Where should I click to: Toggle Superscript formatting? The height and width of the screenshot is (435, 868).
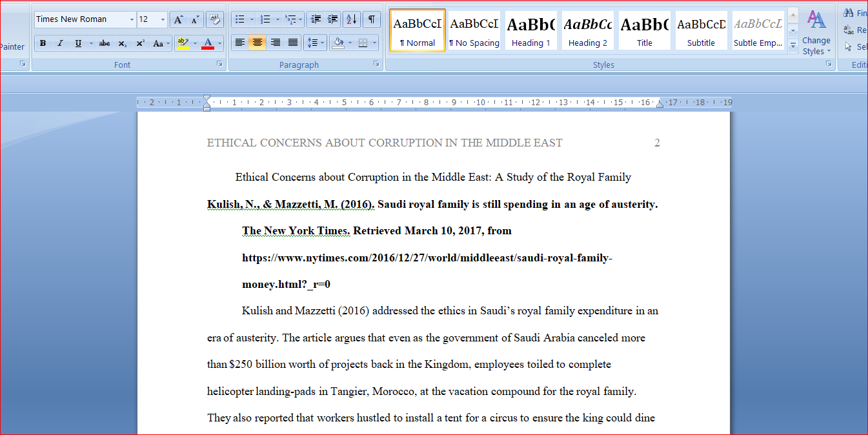pos(140,43)
